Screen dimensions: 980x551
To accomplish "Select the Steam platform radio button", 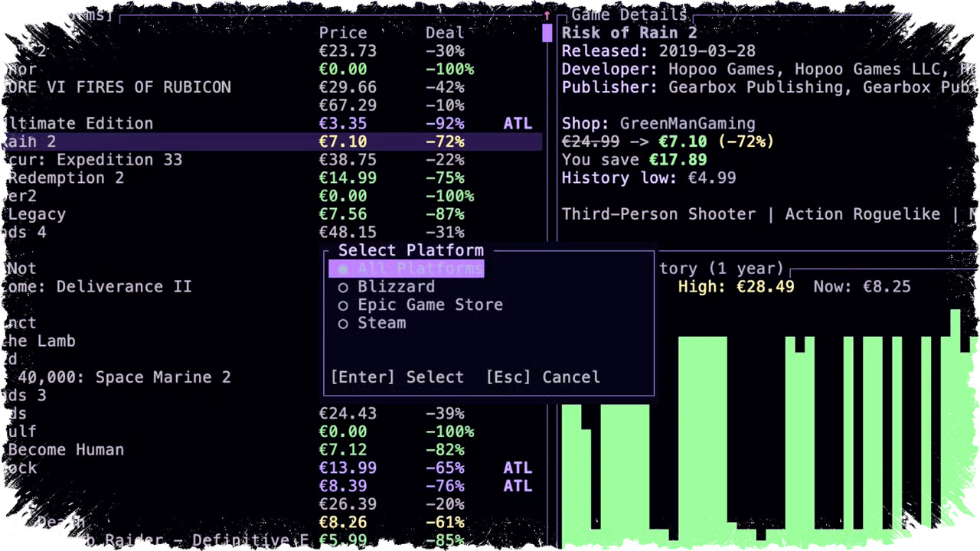I will pyautogui.click(x=372, y=323).
